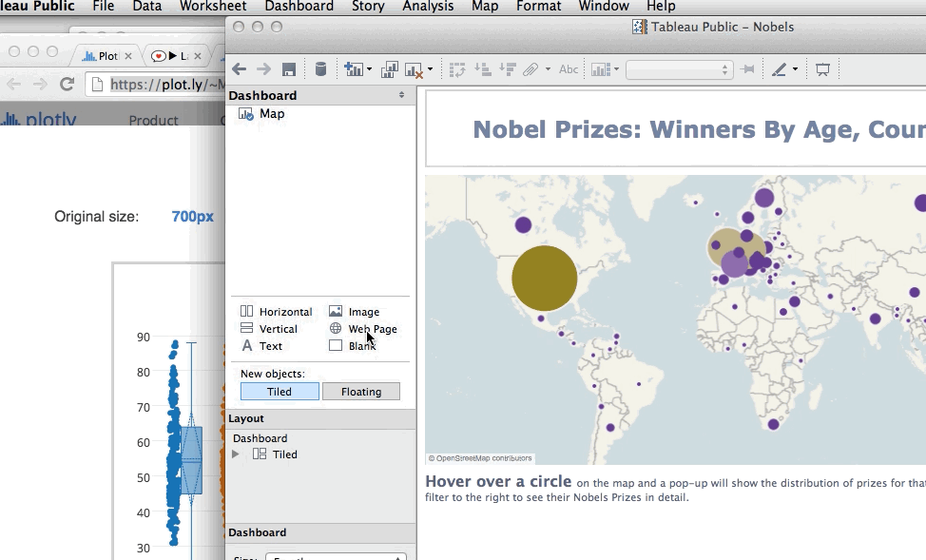Click the OpenStreetMap contributors attribution
Viewport: 926px width, 560px height.
click(479, 458)
